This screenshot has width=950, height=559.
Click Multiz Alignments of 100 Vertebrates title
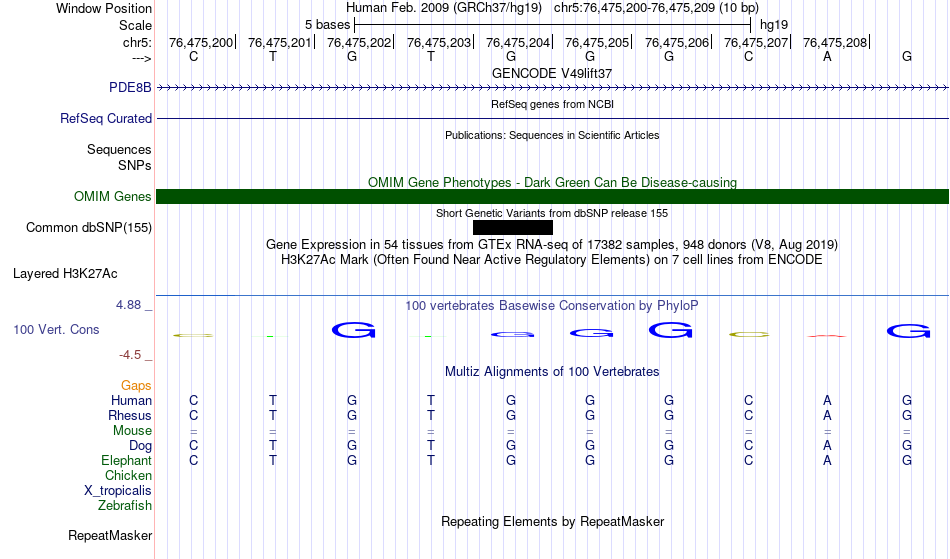click(x=552, y=371)
